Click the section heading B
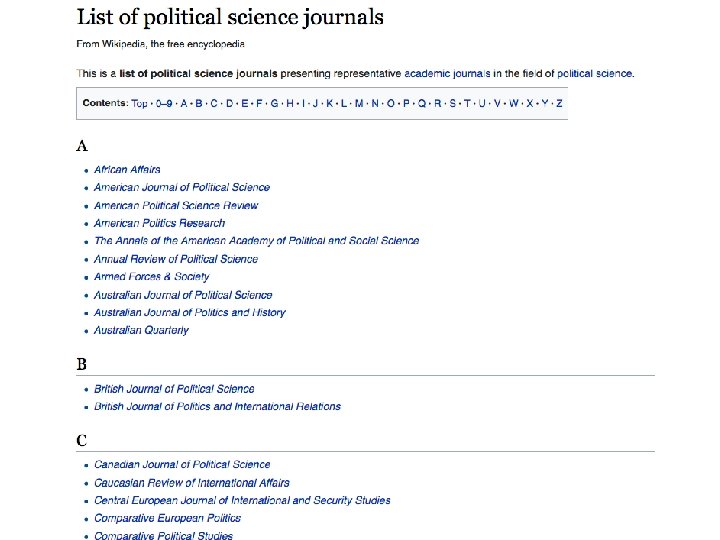Viewport: 720px width, 540px height. pyautogui.click(x=81, y=364)
